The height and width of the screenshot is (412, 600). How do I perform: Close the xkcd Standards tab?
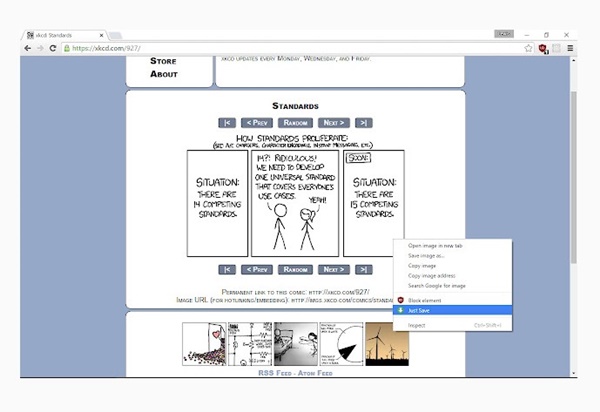[101, 35]
